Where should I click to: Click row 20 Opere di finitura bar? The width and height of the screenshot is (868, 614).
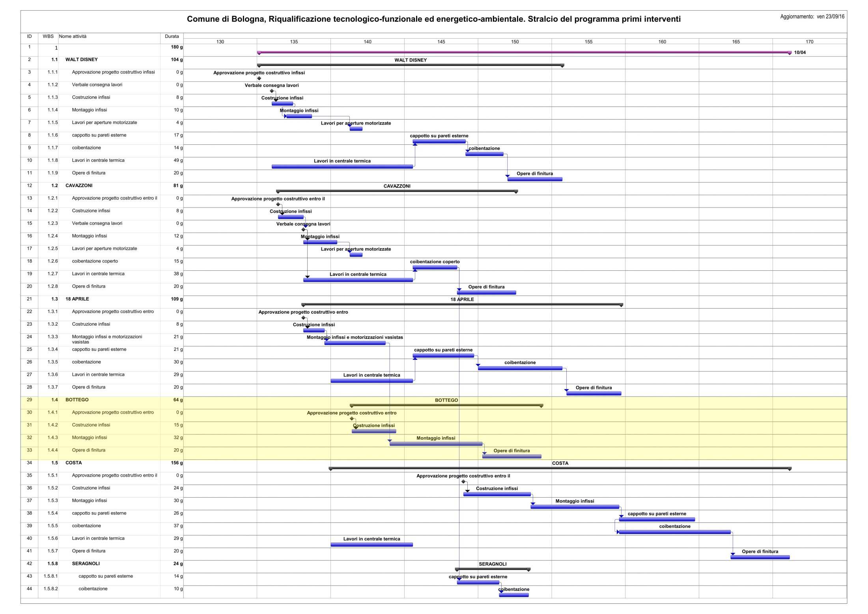(486, 293)
